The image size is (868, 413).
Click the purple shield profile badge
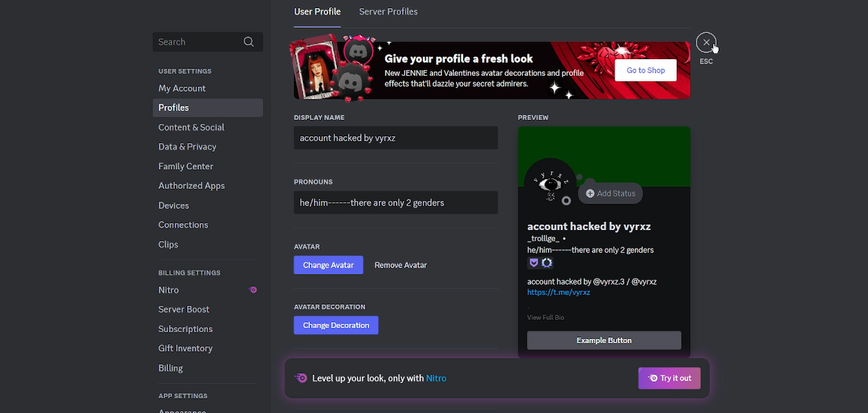(x=533, y=263)
